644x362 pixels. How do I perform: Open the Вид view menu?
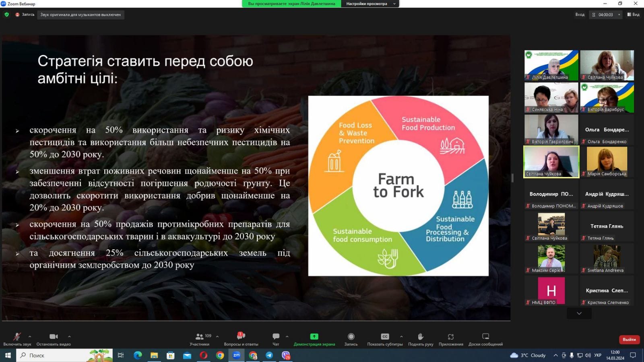(633, 14)
